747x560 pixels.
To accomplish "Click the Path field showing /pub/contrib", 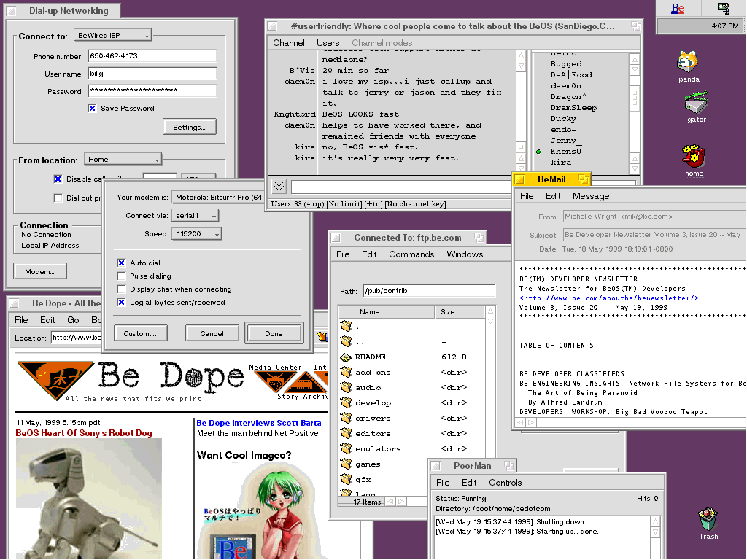I will tap(429, 290).
